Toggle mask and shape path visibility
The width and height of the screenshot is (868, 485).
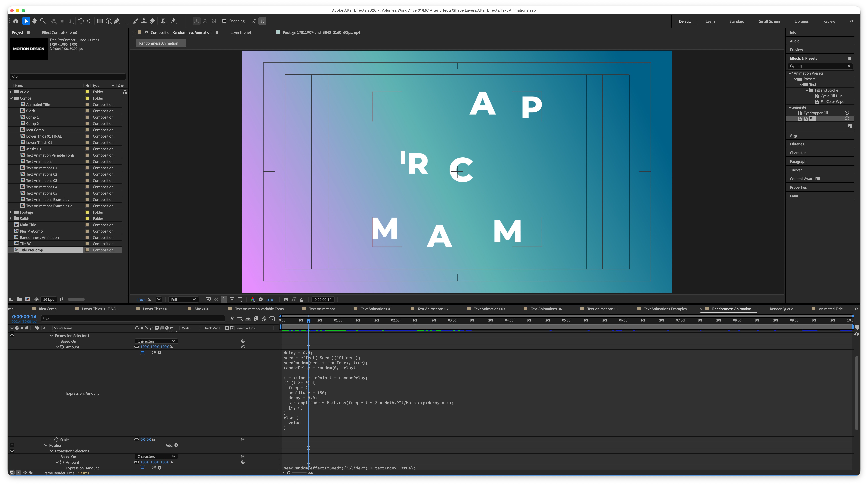pyautogui.click(x=224, y=299)
